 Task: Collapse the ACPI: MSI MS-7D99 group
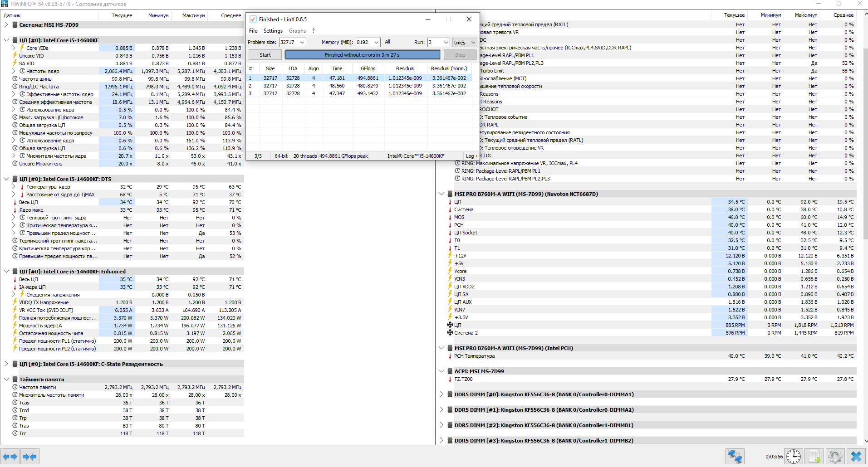tap(441, 371)
